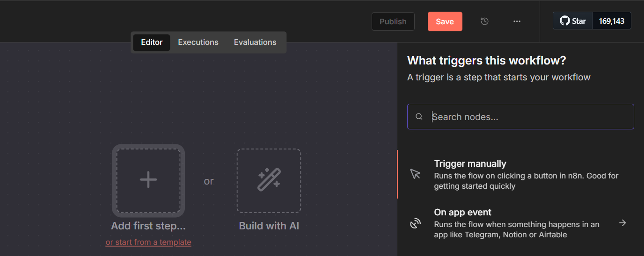
Task: Go to the Evaluations tab
Action: [255, 42]
